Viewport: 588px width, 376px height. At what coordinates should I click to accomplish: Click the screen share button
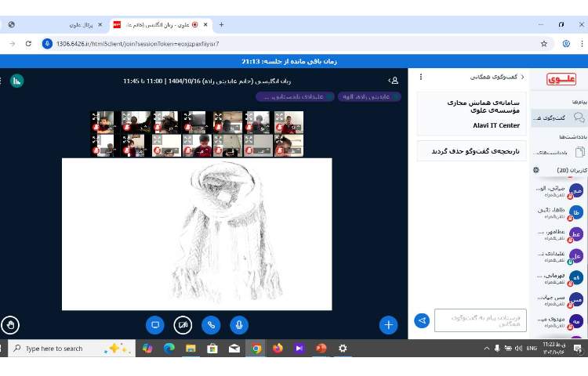click(x=155, y=324)
